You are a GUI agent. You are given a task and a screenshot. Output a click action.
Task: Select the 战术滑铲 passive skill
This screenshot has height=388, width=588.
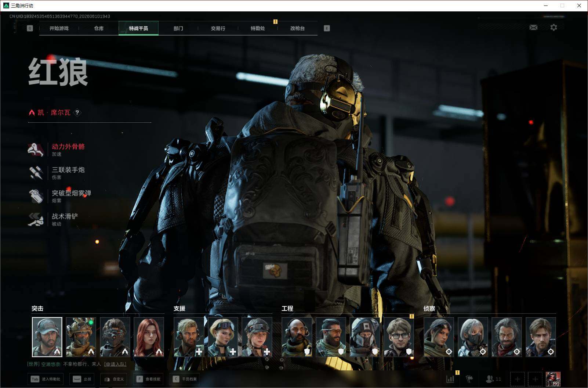click(54, 219)
